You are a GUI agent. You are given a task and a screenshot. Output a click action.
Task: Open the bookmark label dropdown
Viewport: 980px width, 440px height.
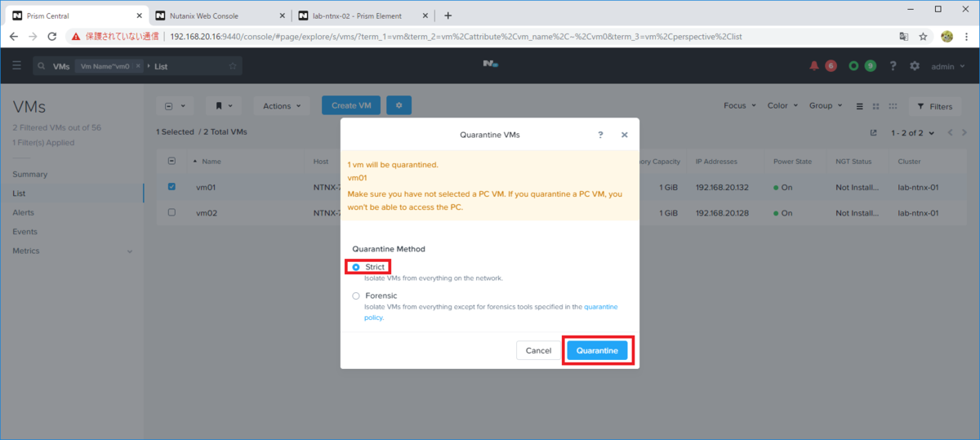(225, 105)
